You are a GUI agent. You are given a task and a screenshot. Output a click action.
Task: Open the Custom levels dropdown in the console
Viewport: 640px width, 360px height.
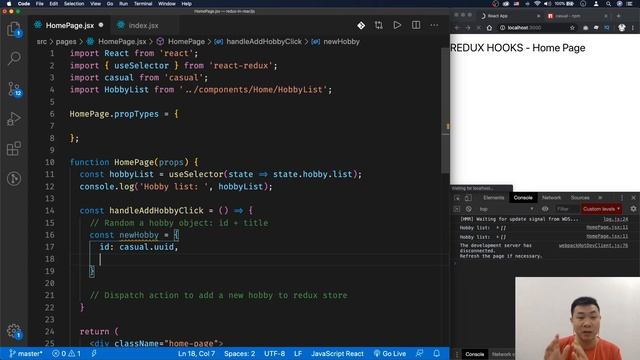click(601, 209)
